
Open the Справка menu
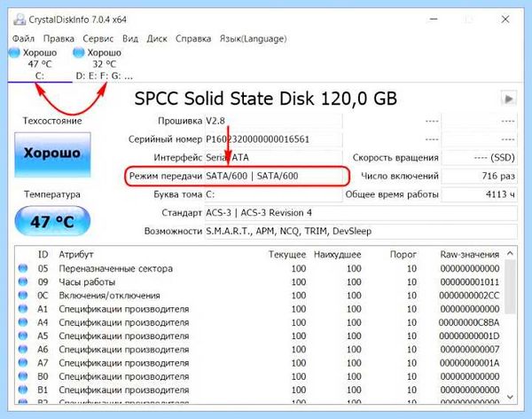click(x=193, y=39)
